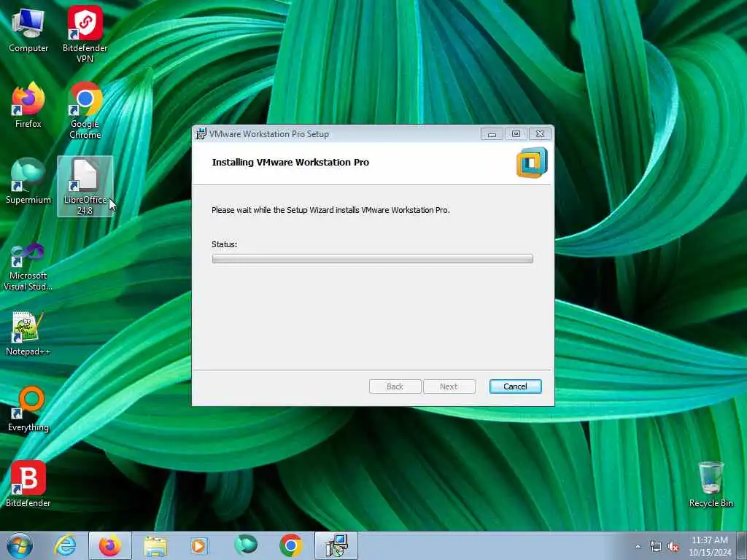Click the 'Installing VMware Workstation Pro' heading
Image resolution: width=747 pixels, height=560 pixels.
[x=290, y=163]
